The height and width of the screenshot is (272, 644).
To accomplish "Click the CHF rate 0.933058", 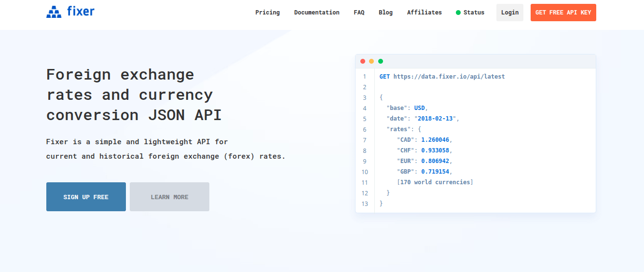I will [435, 150].
